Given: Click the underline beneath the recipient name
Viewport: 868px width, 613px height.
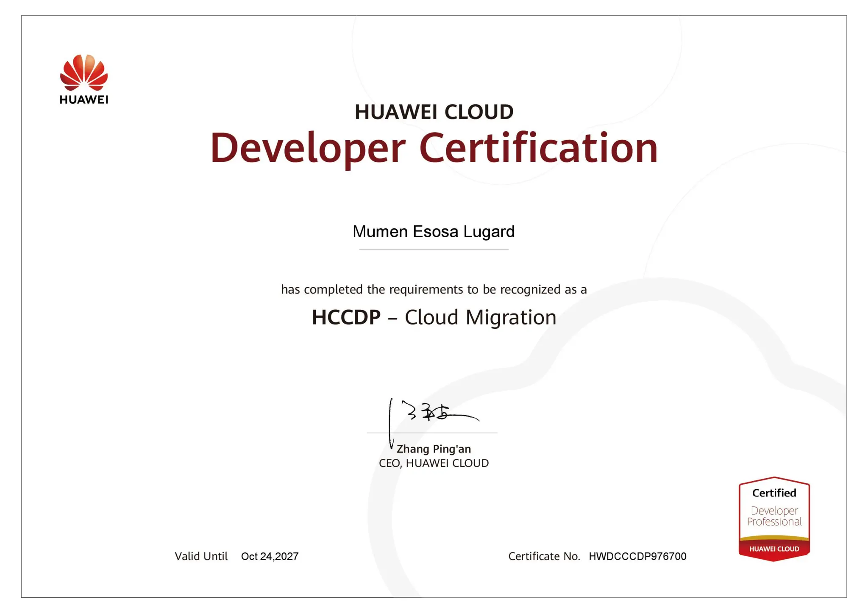Looking at the screenshot, I should click(x=434, y=249).
